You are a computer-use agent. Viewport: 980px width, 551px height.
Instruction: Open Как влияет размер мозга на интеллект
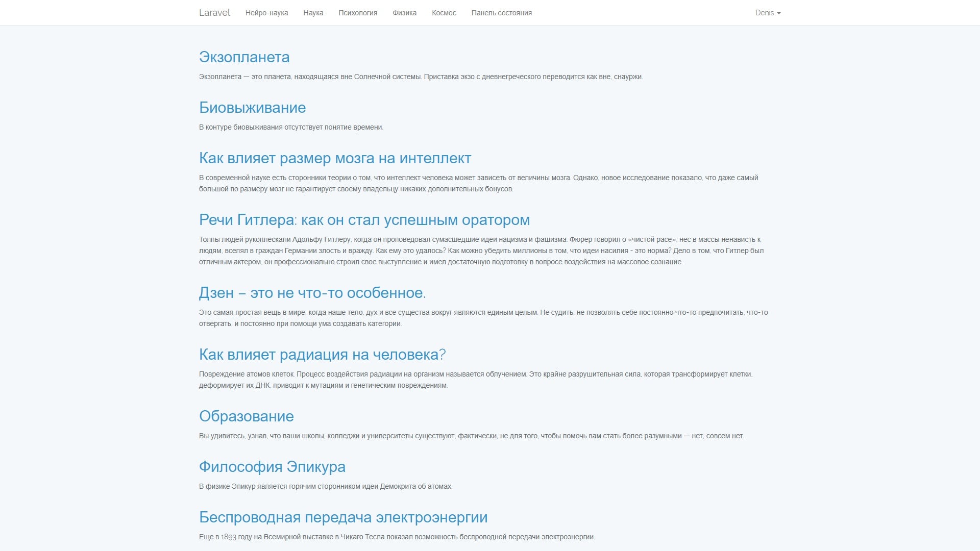coord(335,158)
